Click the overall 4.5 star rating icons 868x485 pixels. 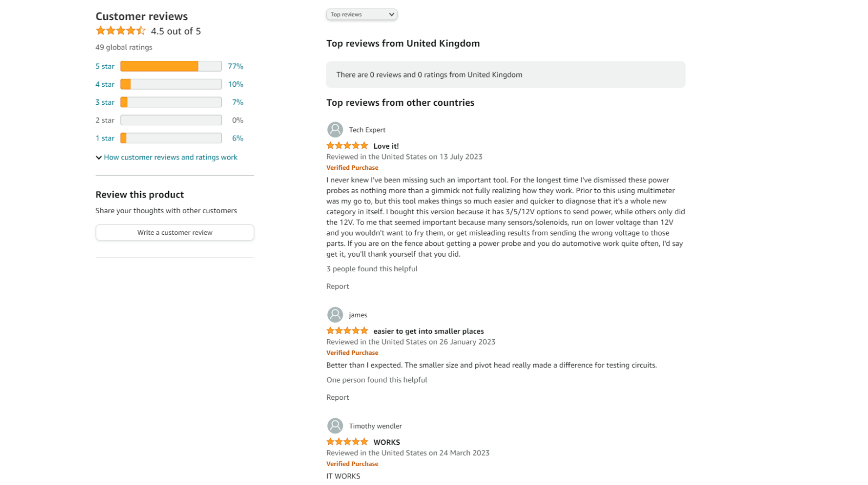click(x=120, y=31)
